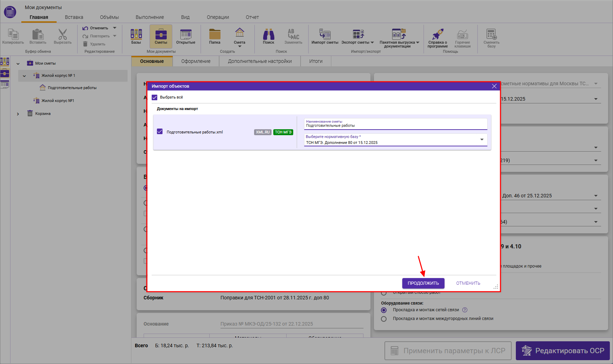Toggle the Выбрать всё checkbox

click(155, 97)
